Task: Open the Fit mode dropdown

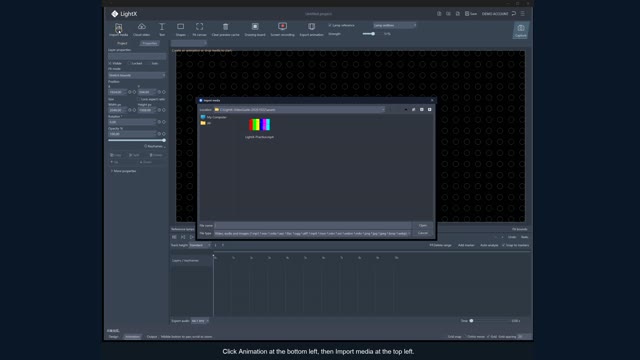Action: coord(137,75)
